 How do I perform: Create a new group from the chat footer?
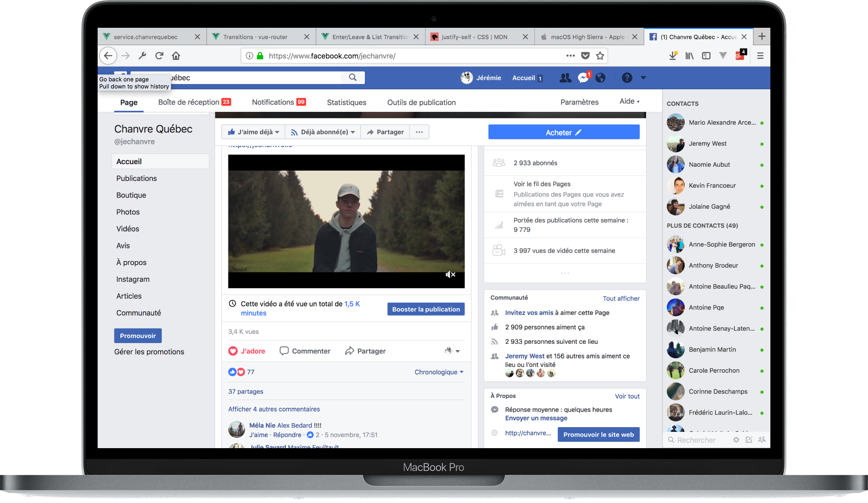point(762,440)
